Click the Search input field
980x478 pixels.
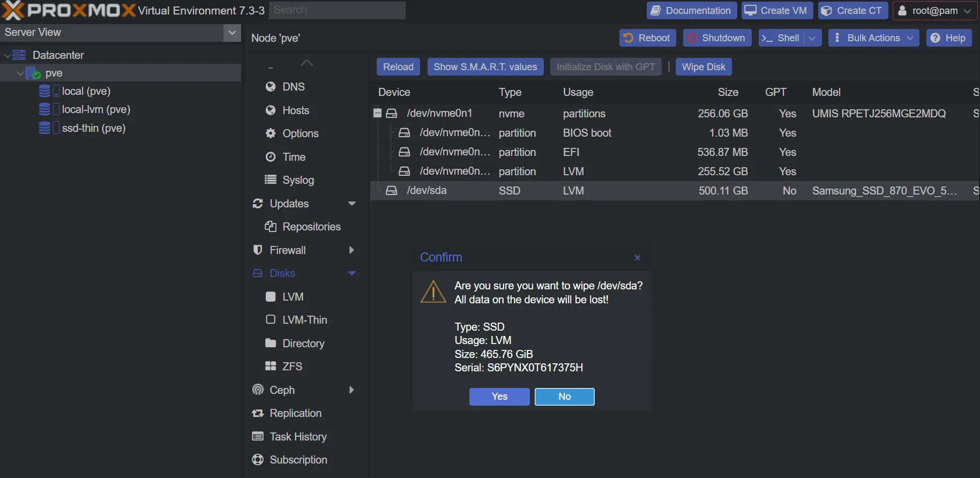coord(337,10)
